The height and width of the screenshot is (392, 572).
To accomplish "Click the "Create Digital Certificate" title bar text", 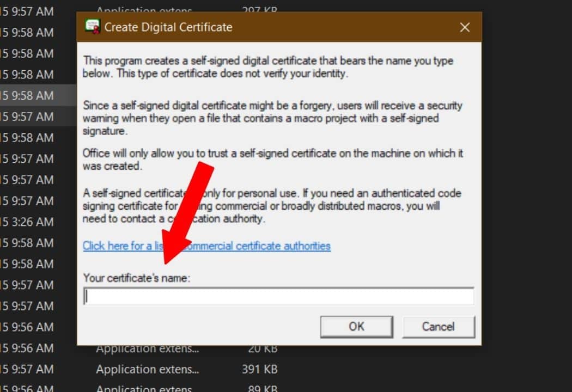I will pos(168,27).
